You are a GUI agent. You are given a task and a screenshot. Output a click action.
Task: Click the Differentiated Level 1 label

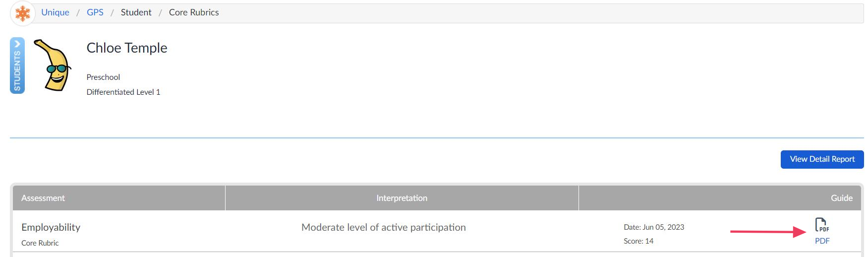(123, 92)
